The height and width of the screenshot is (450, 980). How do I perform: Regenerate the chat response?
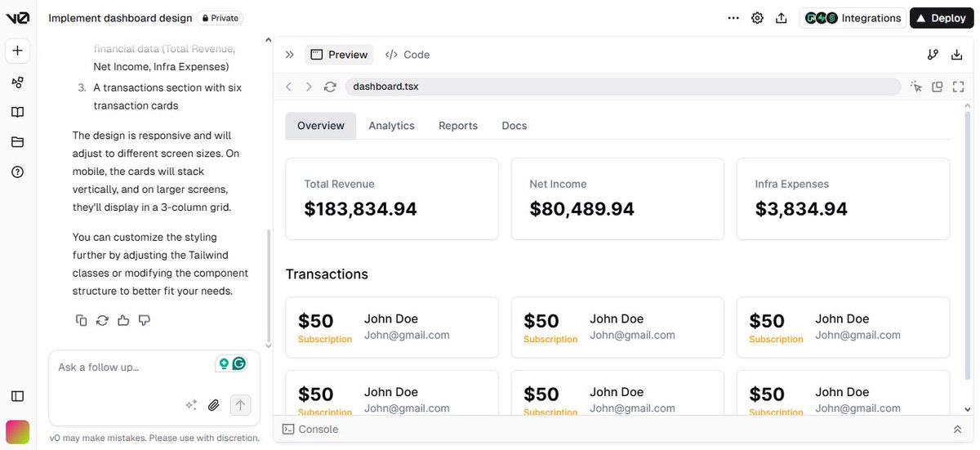click(102, 320)
